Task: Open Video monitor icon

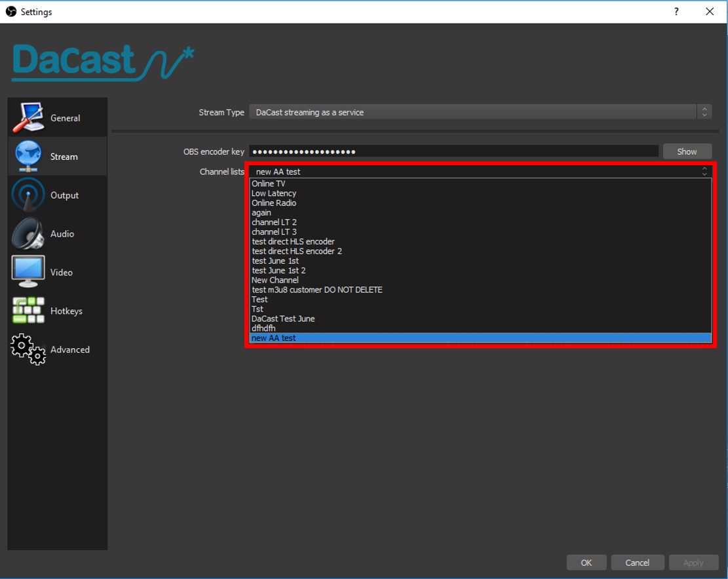Action: click(x=28, y=271)
